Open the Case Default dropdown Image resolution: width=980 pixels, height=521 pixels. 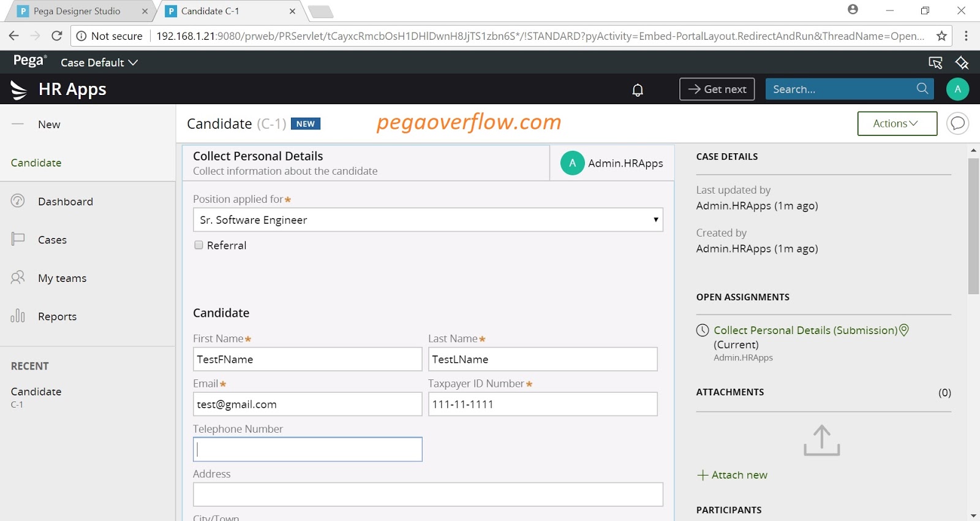click(99, 63)
